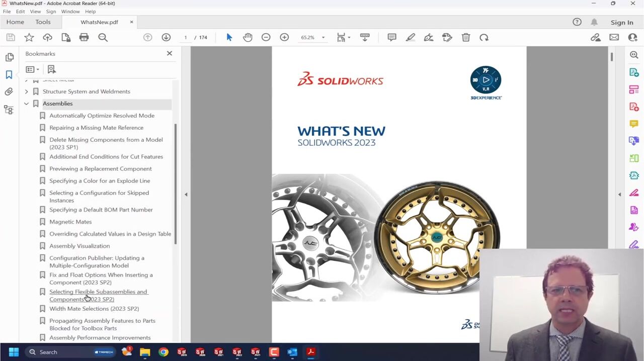Go to the next page arrow
The width and height of the screenshot is (644, 361).
click(166, 37)
